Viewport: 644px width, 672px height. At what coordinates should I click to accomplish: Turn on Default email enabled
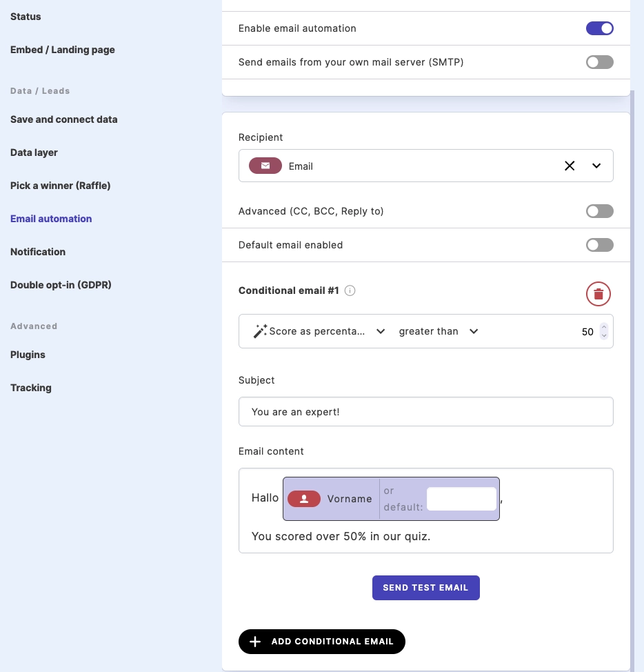(x=599, y=245)
